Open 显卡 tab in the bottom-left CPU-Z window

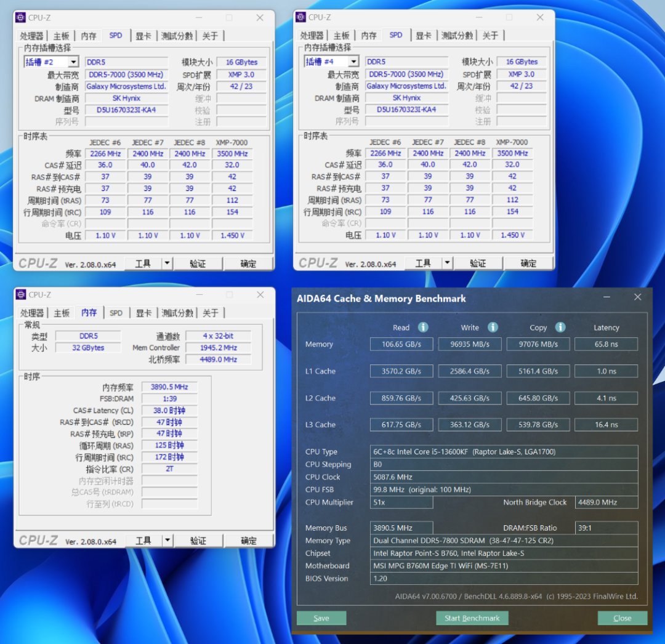pyautogui.click(x=143, y=313)
